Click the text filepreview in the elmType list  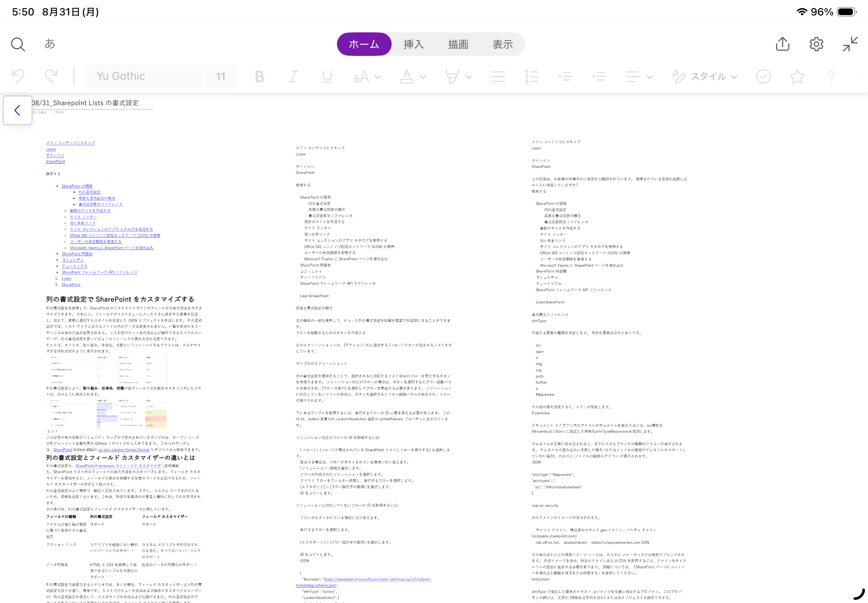[x=545, y=395]
